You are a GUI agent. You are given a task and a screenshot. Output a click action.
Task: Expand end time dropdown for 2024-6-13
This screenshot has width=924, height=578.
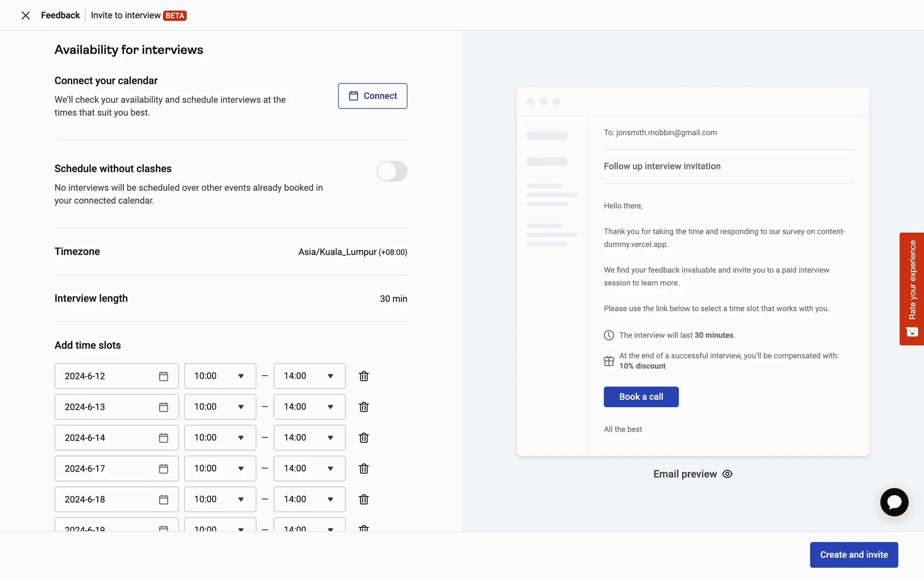pos(309,407)
